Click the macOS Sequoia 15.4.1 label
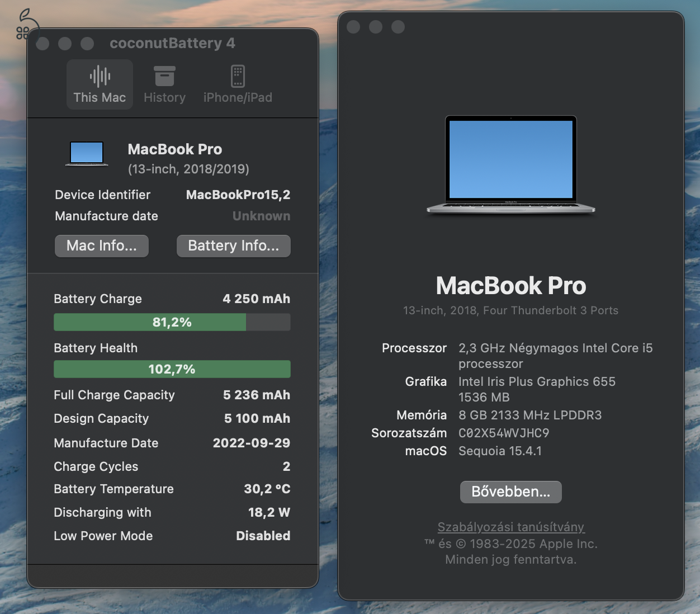Viewport: 700px width, 614px height. tap(500, 451)
